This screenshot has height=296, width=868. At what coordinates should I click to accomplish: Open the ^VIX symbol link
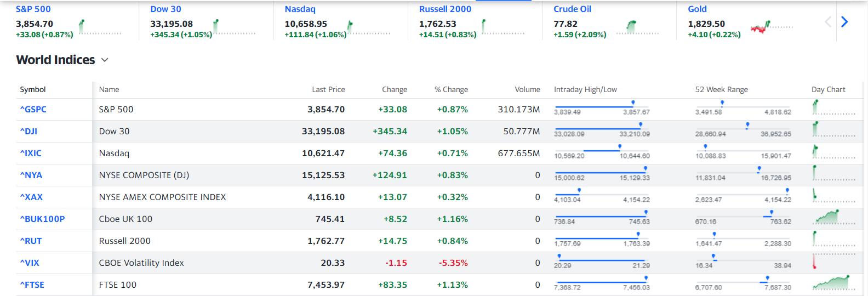pyautogui.click(x=30, y=263)
